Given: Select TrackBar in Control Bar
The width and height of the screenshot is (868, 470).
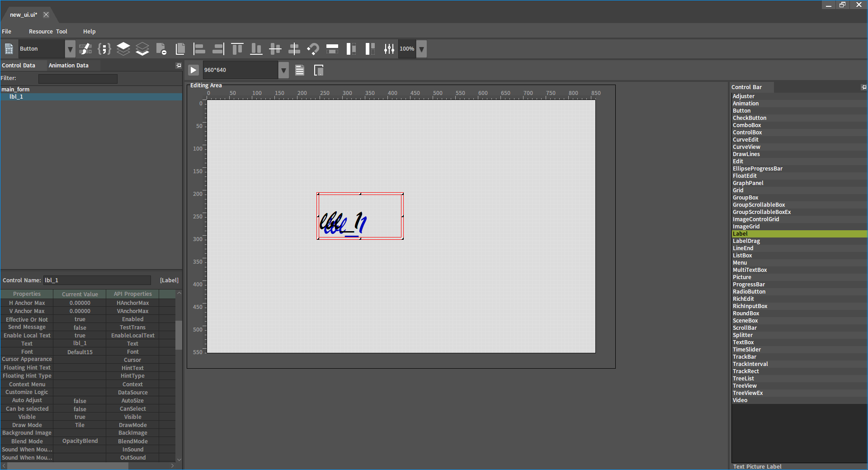Looking at the screenshot, I should 799,357.
